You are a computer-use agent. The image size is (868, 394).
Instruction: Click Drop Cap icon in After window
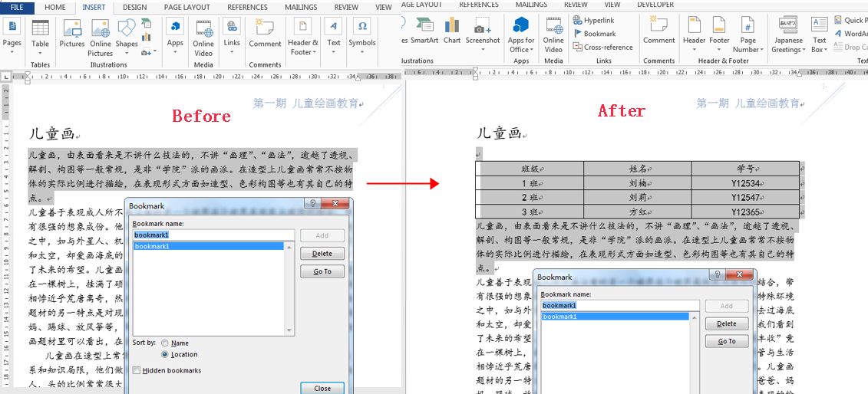pyautogui.click(x=837, y=48)
